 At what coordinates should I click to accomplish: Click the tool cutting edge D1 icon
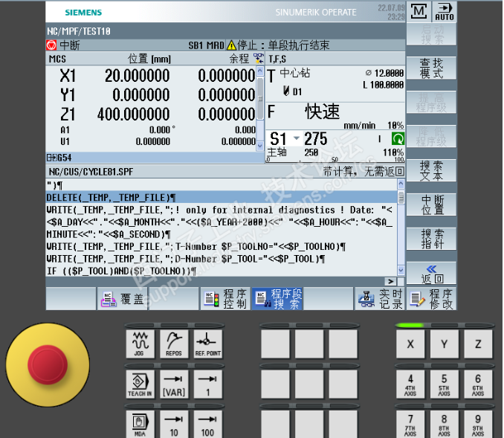tap(286, 91)
